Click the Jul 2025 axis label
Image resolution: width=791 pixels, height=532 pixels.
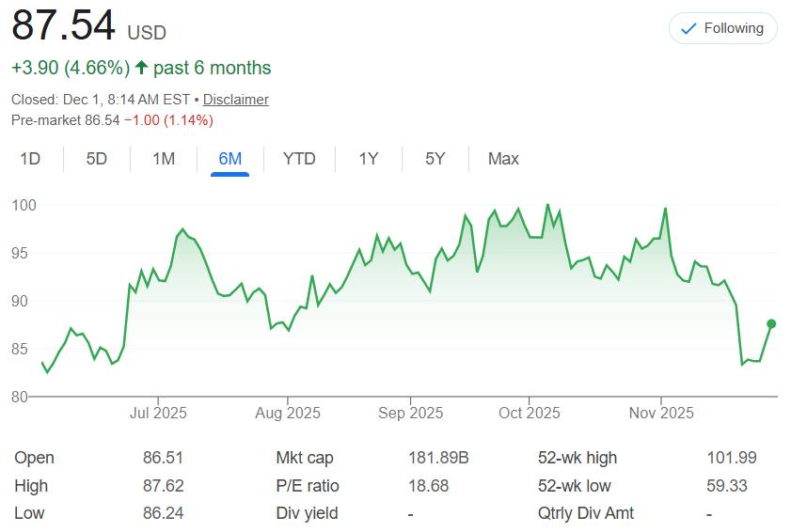pyautogui.click(x=158, y=414)
